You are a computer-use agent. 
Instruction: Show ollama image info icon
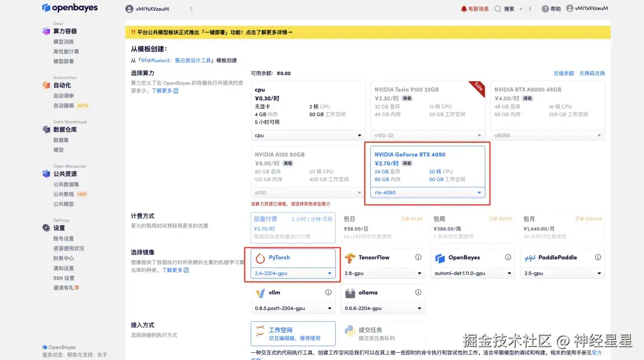pos(418,292)
